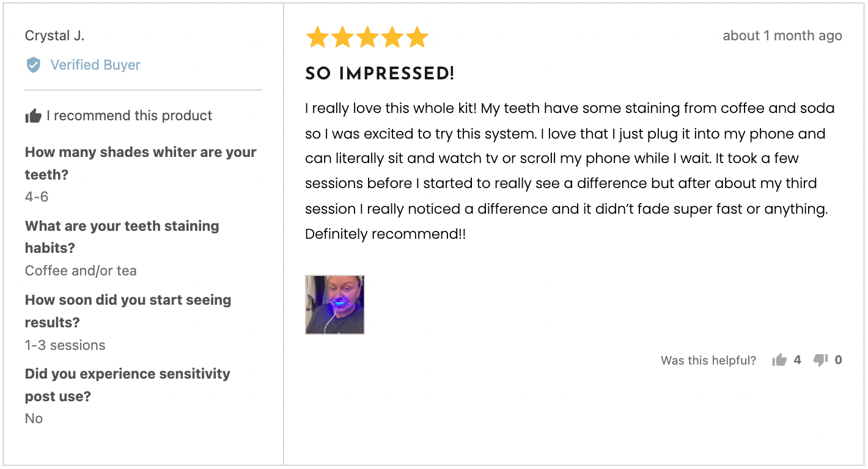Click the Verified Buyer shield icon
The width and height of the screenshot is (868, 469).
coord(34,65)
